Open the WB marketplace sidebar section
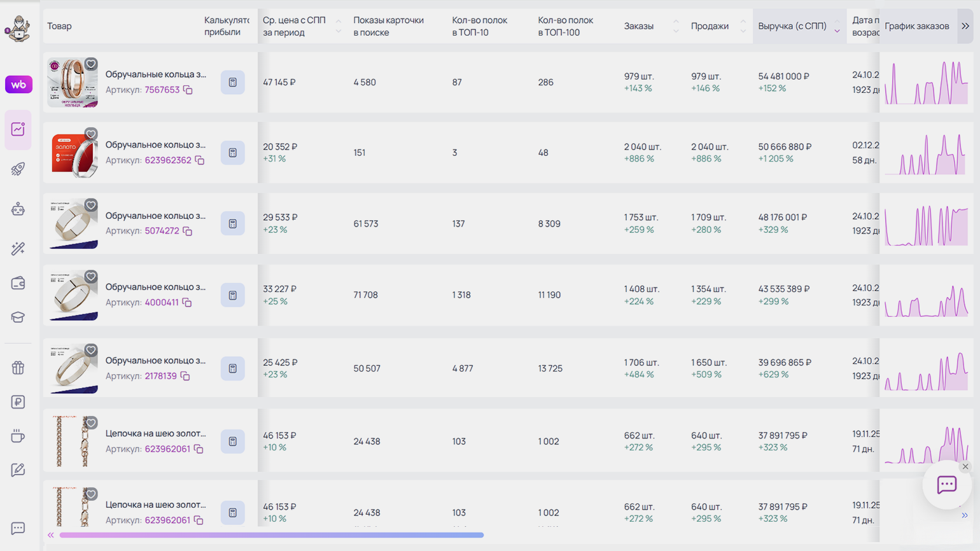Image resolution: width=980 pixels, height=551 pixels. (18, 85)
